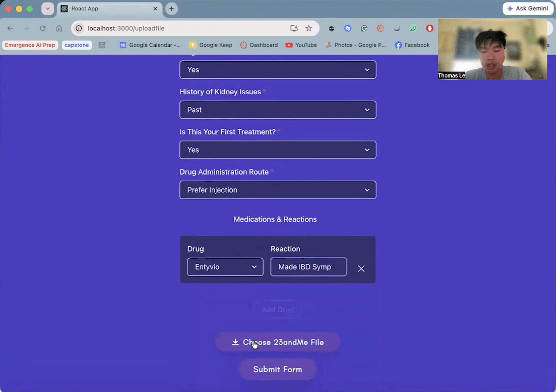The image size is (556, 392).
Task: Reload the current page
Action: tap(43, 28)
